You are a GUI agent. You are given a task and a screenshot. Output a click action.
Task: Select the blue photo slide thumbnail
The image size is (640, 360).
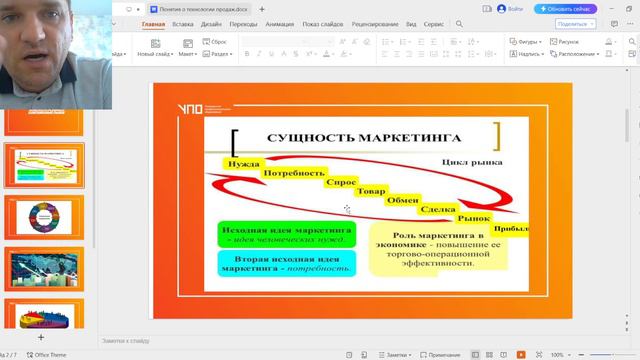pos(44,269)
